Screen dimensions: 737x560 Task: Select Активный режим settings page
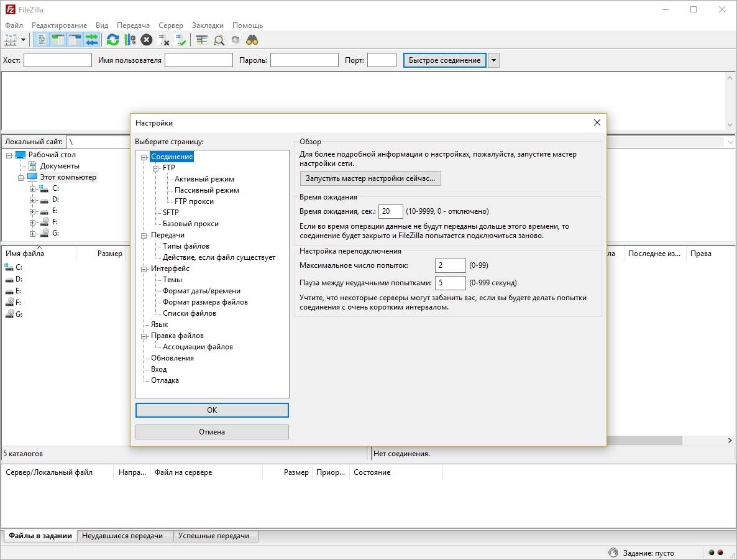click(204, 179)
